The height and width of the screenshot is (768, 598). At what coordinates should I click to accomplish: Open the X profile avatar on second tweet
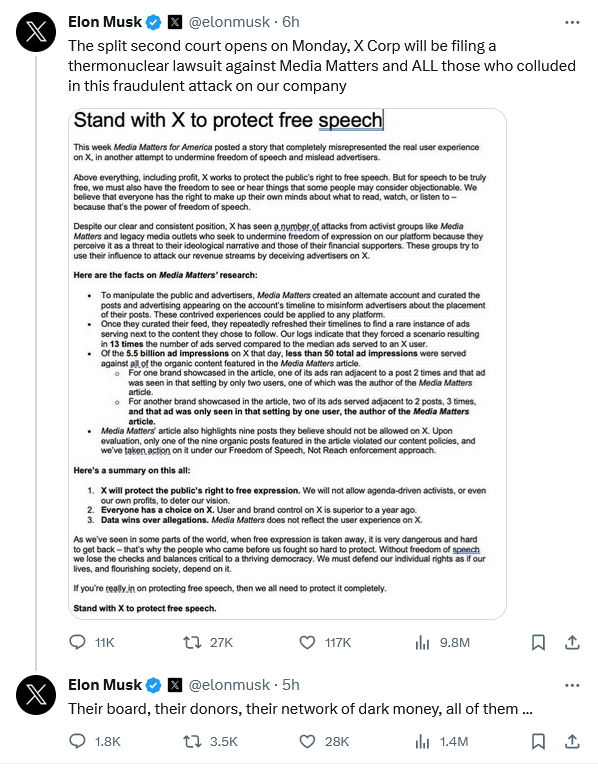coord(36,695)
